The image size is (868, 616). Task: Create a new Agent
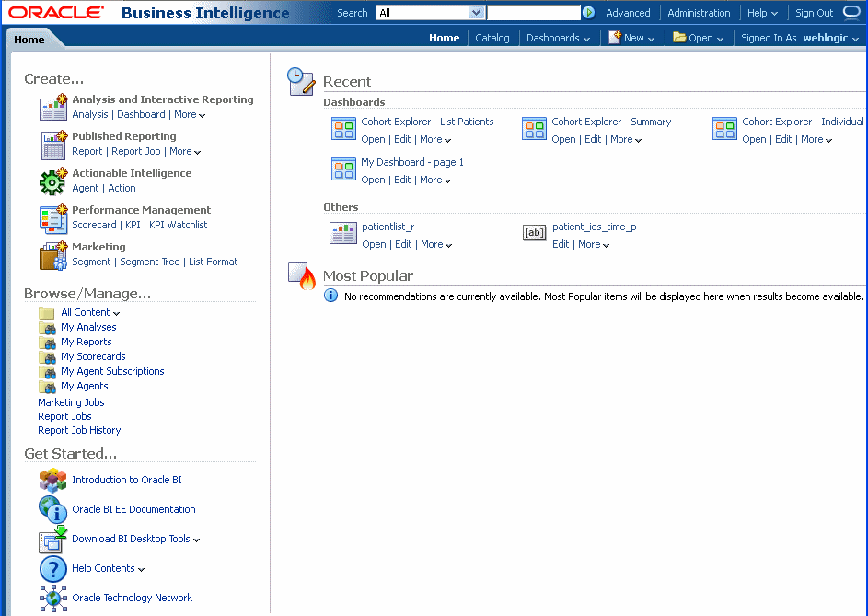pyautogui.click(x=86, y=189)
